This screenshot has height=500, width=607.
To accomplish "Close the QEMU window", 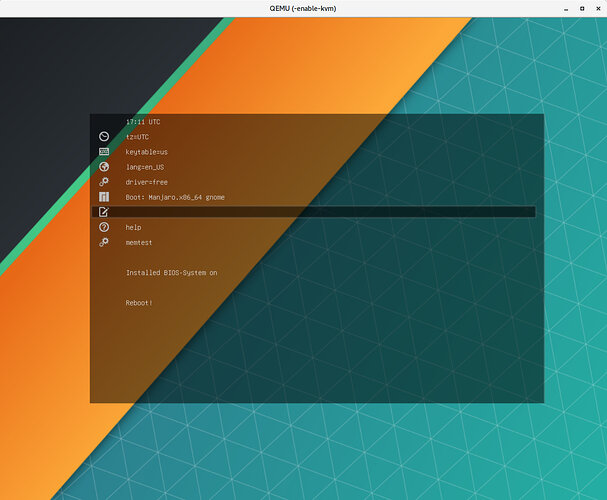I will pos(598,9).
